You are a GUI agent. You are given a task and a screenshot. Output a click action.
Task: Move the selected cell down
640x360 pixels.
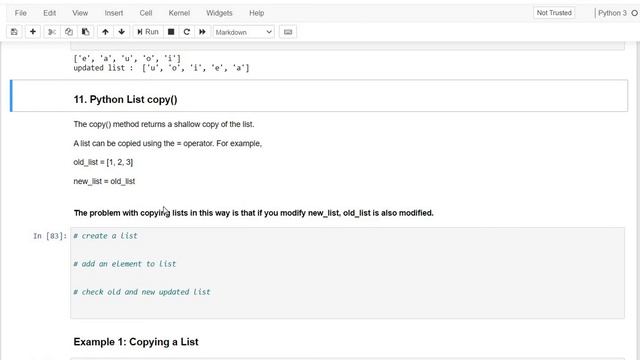(x=122, y=32)
